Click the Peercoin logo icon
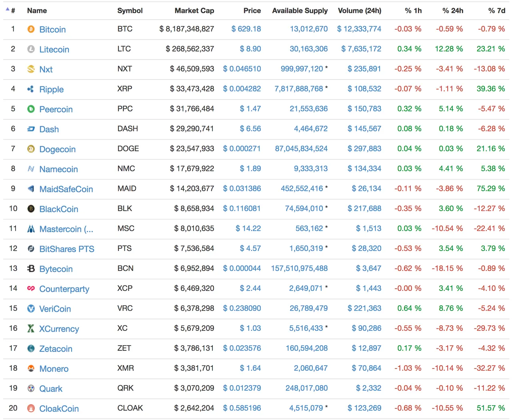Viewport: 512px width, 420px height. coord(31,109)
